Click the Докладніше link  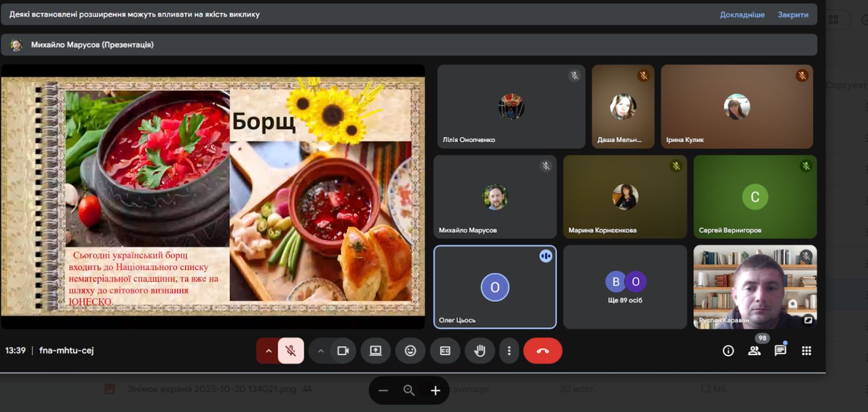(x=742, y=15)
